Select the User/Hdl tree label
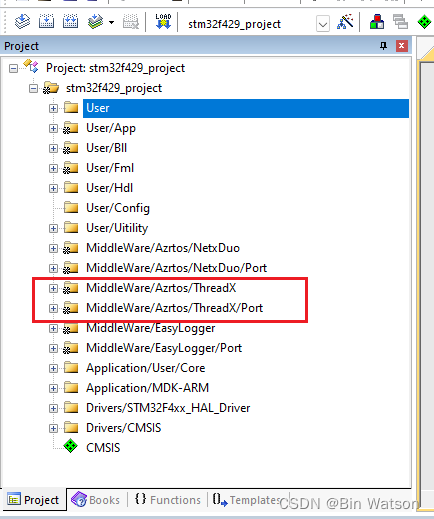Viewport: 434px width, 519px height. 109,188
